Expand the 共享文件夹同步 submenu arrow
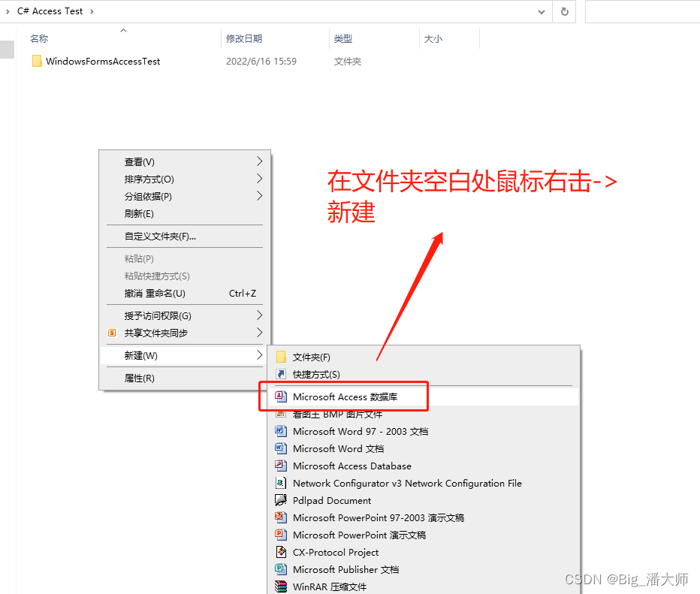This screenshot has height=594, width=700. [259, 333]
